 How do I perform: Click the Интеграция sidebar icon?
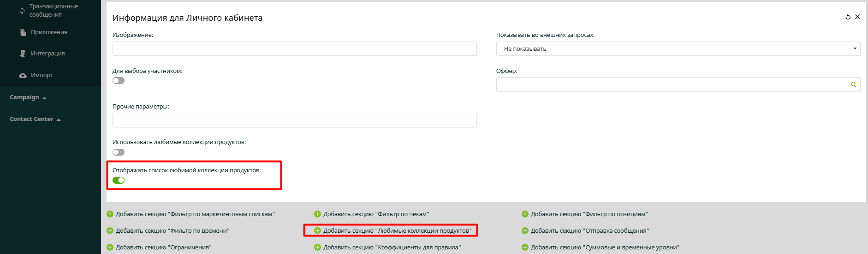point(23,54)
